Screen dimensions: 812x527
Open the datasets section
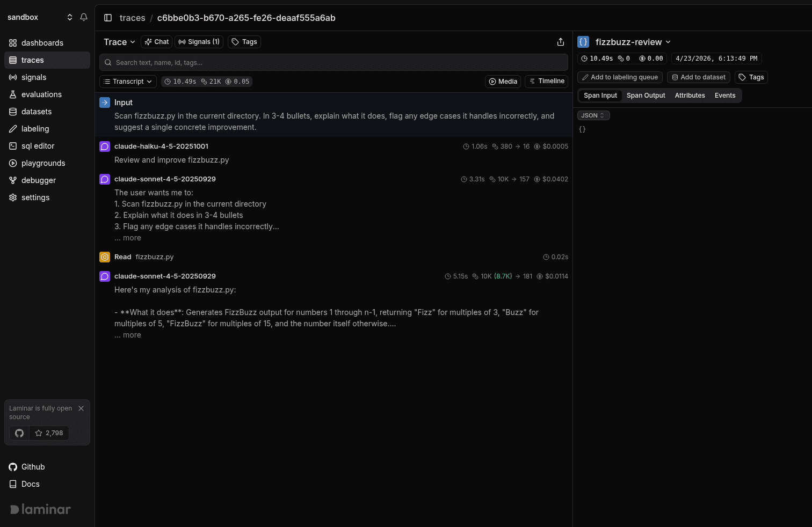point(37,112)
